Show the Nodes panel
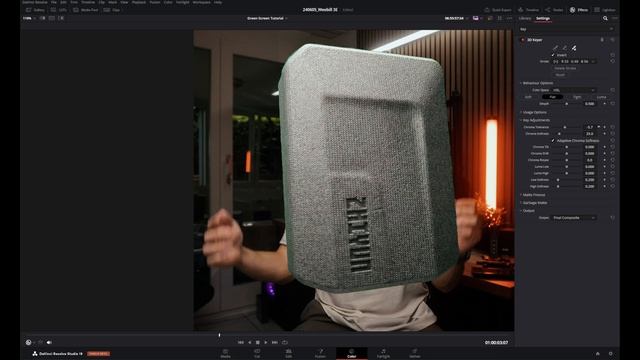640x360 pixels. click(x=554, y=10)
